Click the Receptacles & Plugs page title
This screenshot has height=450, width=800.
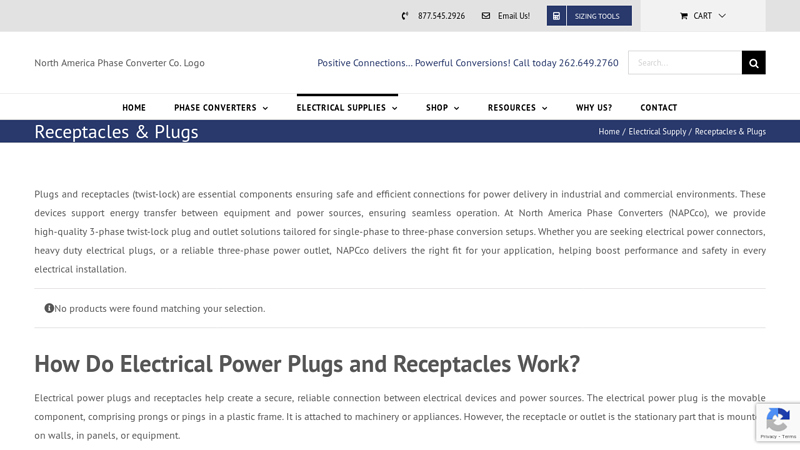point(116,132)
